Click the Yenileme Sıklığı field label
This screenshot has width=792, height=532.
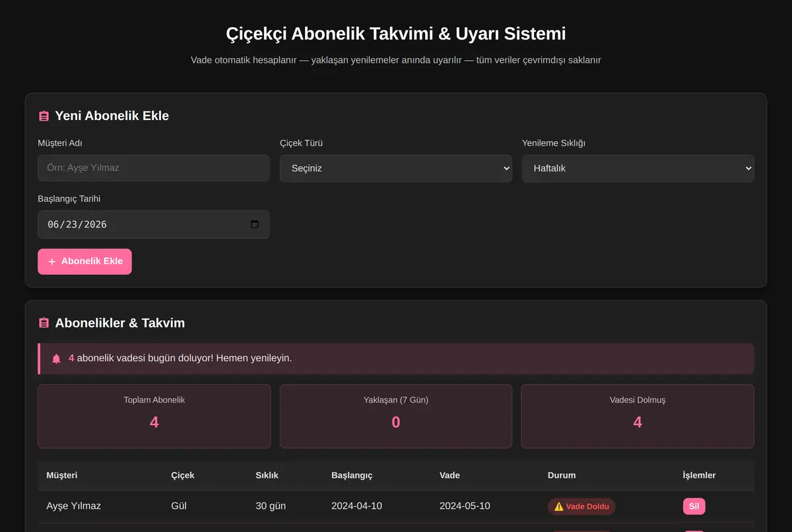(554, 143)
